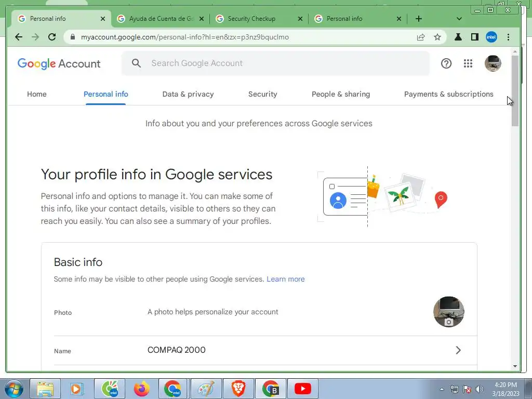Launch Windows Media Player from taskbar
The image size is (532, 399).
77,389
